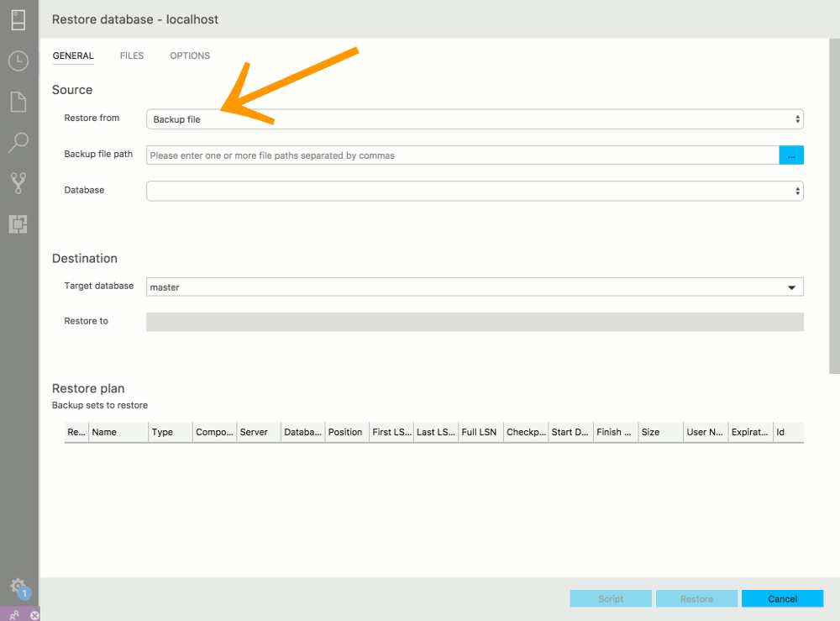Open the source Database dropdown

475,191
